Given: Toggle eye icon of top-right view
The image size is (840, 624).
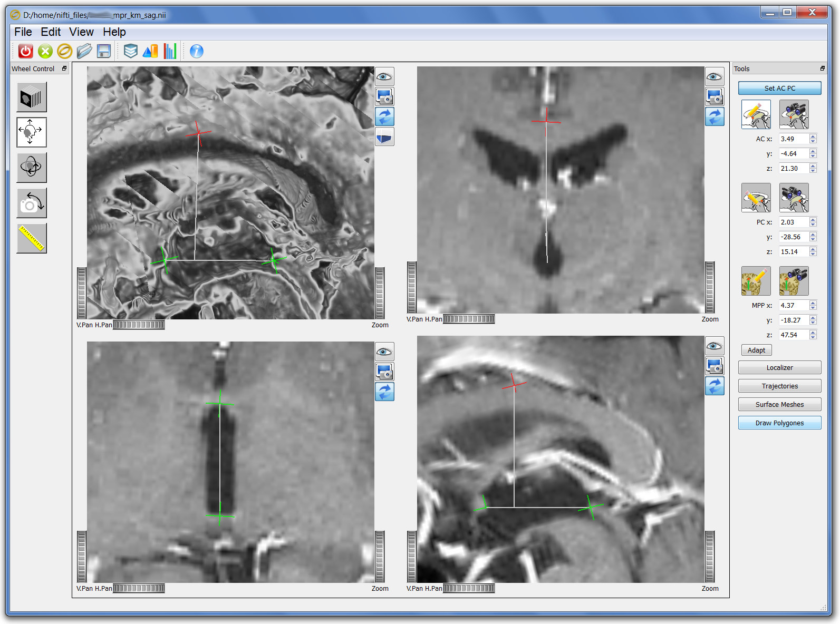Looking at the screenshot, I should click(715, 77).
